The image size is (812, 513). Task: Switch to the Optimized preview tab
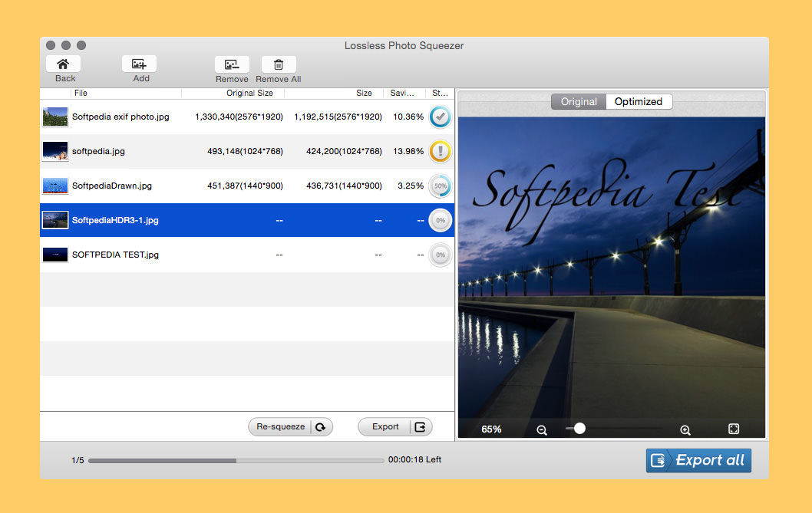639,101
